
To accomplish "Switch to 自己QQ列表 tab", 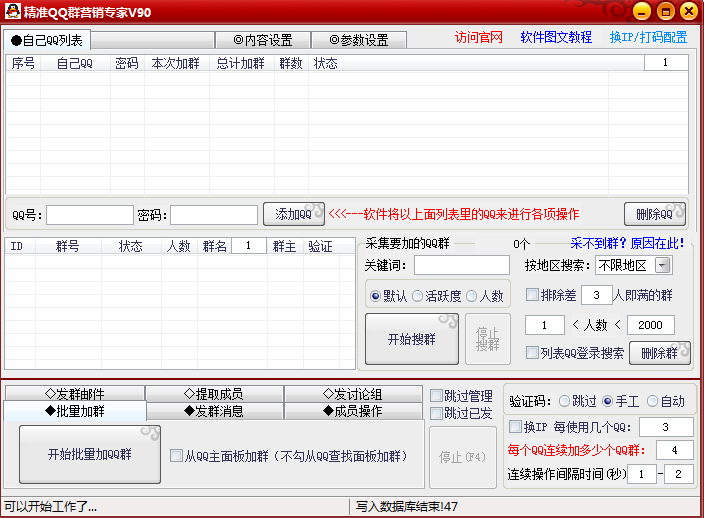I will tap(47, 40).
